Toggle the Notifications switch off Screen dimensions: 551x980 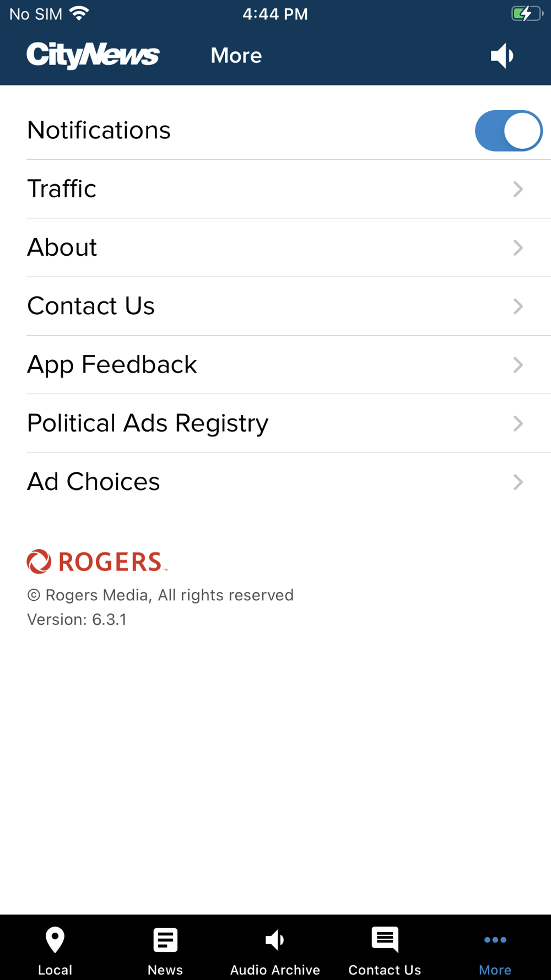(508, 131)
